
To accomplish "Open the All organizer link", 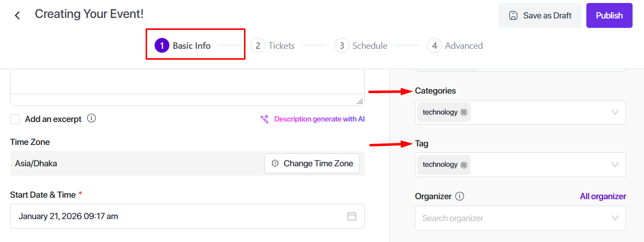I will point(603,196).
